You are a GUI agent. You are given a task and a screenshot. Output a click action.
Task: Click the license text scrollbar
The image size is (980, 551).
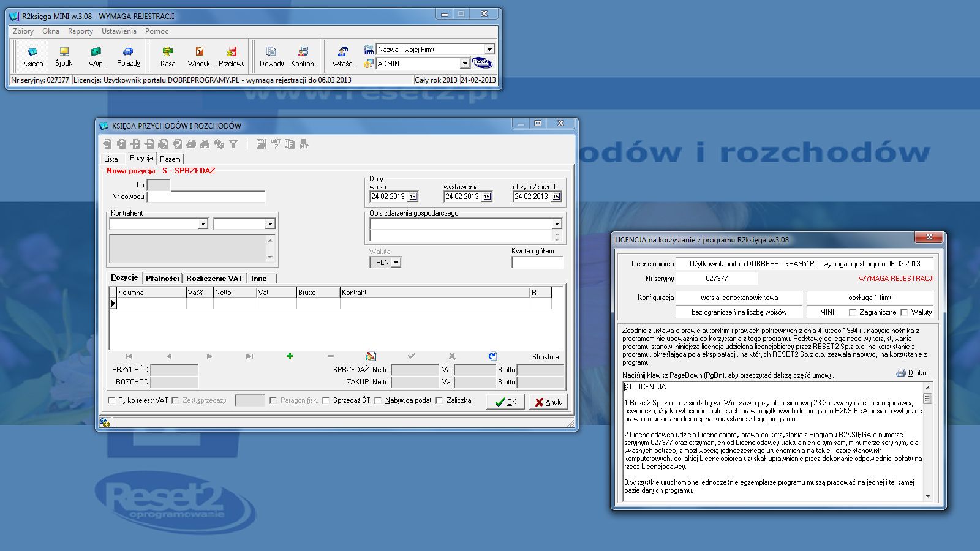pyautogui.click(x=928, y=441)
